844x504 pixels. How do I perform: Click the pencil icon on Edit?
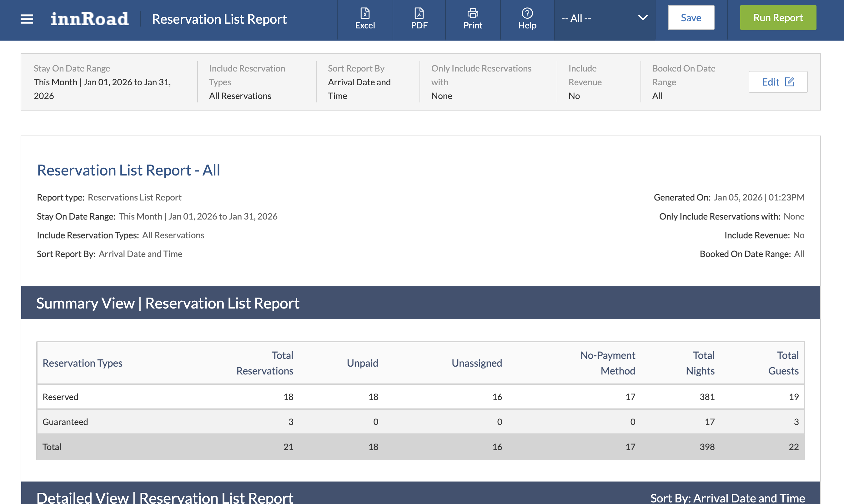(x=790, y=82)
